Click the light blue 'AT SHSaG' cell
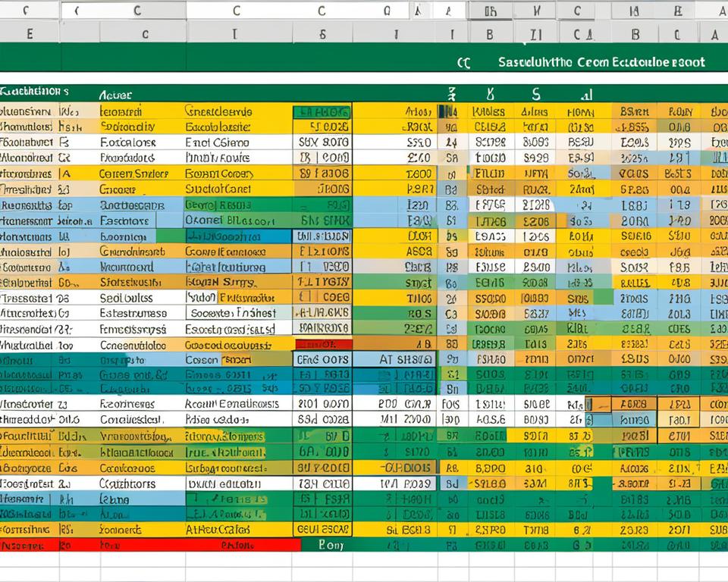 click(394, 360)
